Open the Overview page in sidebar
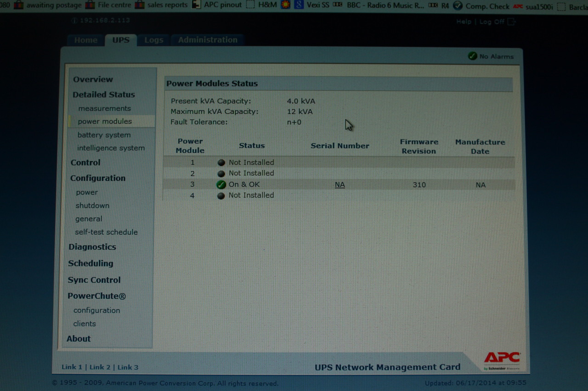Screen dimensions: 588x391 coord(93,79)
